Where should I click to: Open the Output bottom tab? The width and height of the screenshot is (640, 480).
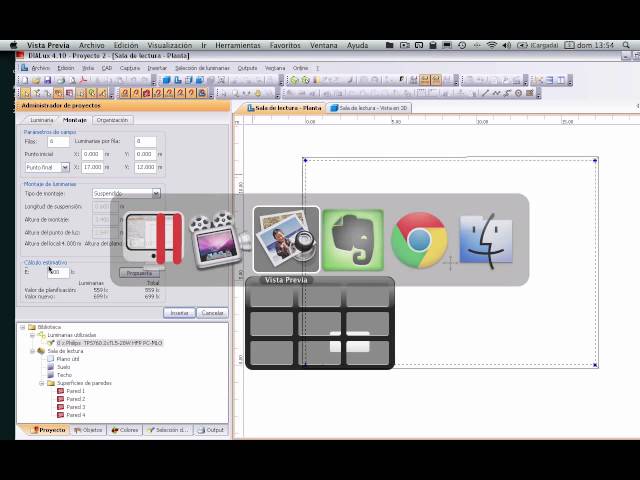[x=211, y=430]
